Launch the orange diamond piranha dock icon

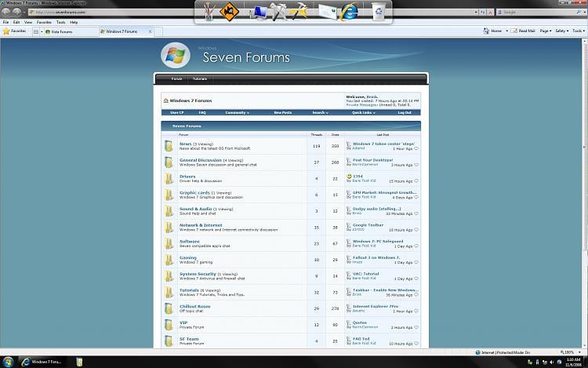click(x=229, y=12)
